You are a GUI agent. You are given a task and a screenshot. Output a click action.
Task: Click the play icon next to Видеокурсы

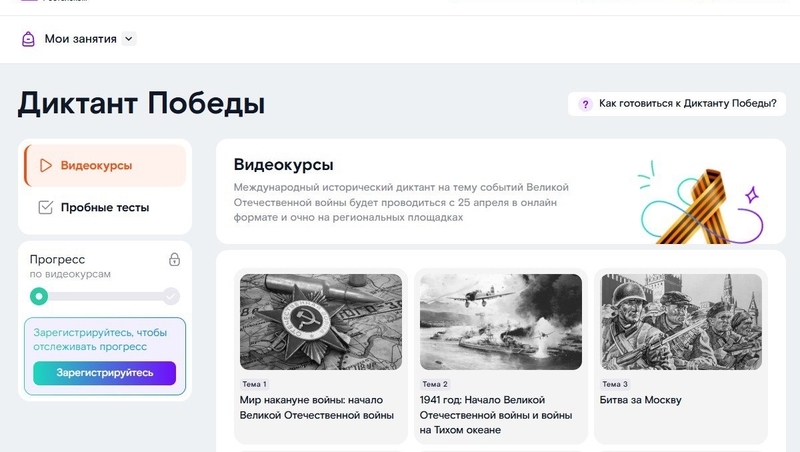[45, 166]
